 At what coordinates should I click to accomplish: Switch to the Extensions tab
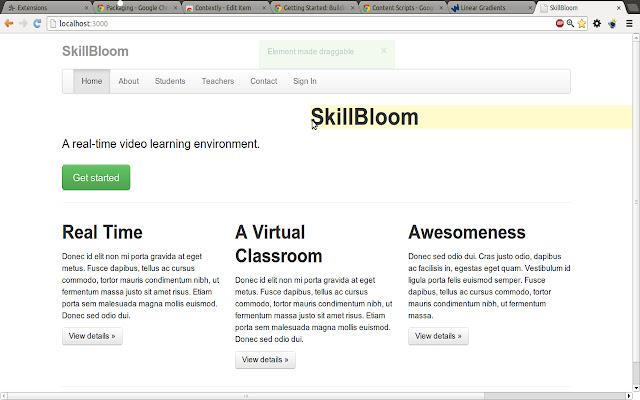pos(40,7)
